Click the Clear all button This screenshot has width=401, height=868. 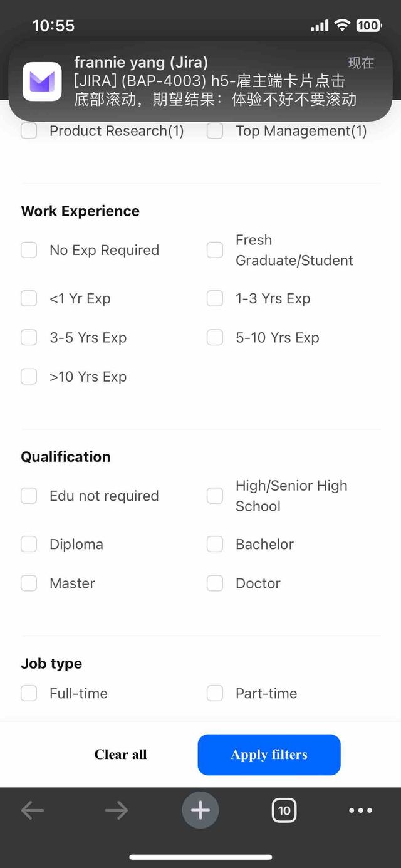[120, 755]
